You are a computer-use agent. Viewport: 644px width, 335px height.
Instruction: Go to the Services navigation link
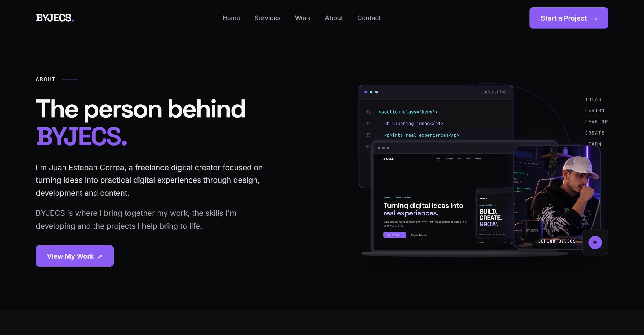tap(267, 18)
